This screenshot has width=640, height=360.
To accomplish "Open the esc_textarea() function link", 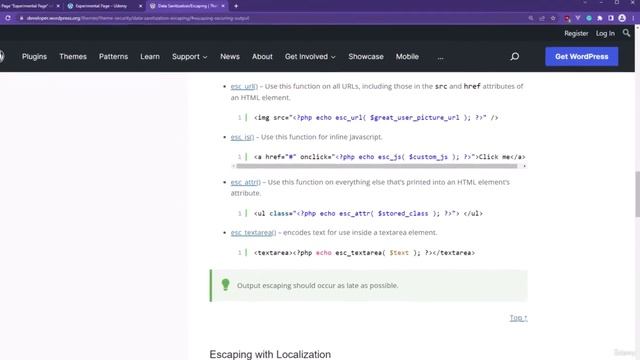I will [253, 232].
